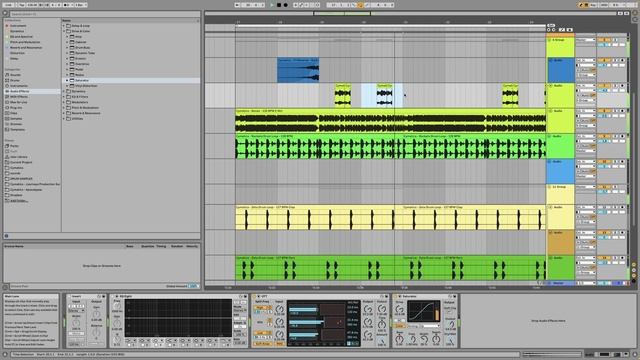Hot-swap the EQ Eight preset
This screenshot has height=360, width=640.
(x=241, y=296)
